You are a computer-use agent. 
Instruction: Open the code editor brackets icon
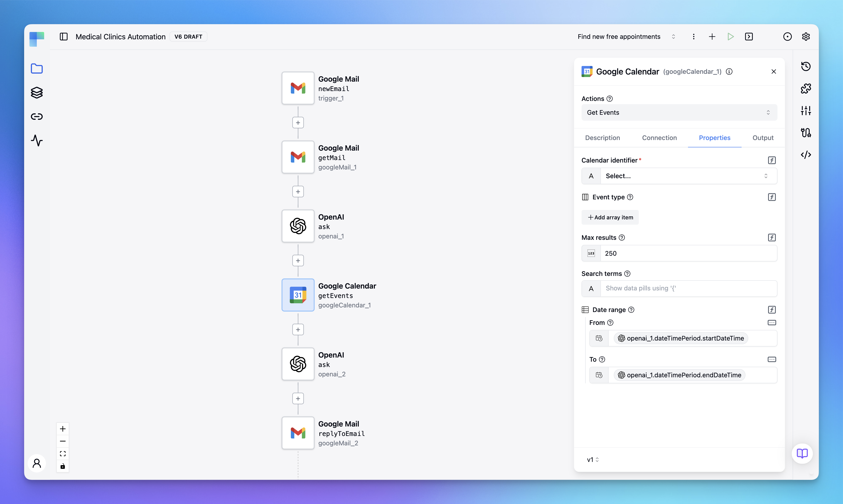click(x=806, y=155)
